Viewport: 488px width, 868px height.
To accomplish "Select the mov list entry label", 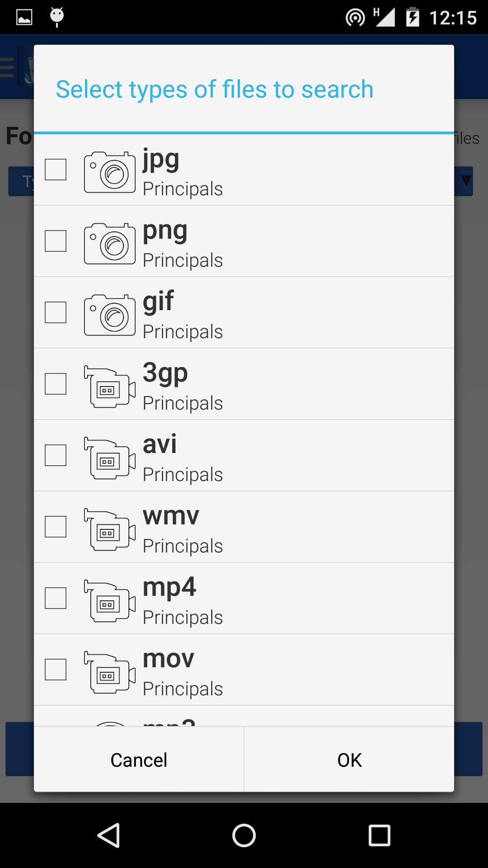I will pos(169,659).
